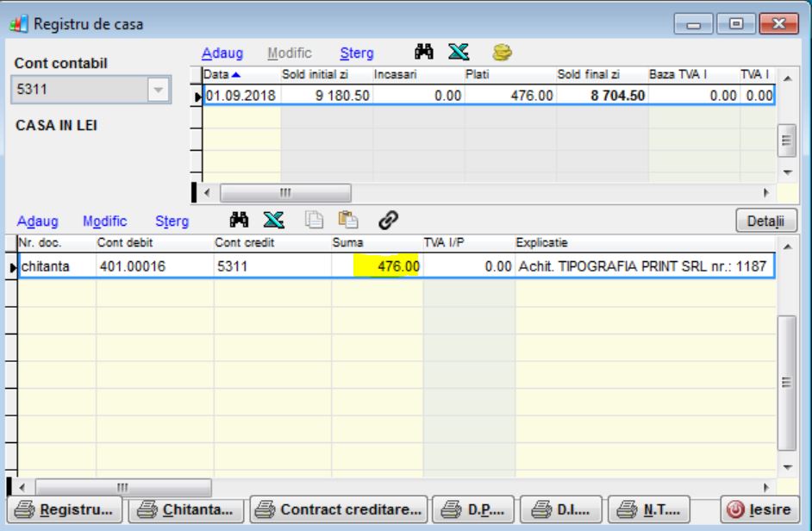Click lower grid scroll up arrow

coord(787,247)
